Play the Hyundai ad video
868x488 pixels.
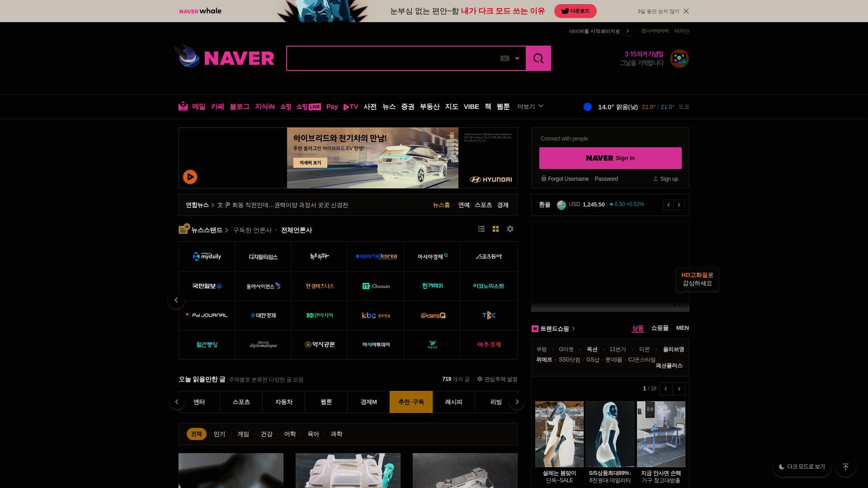click(190, 177)
